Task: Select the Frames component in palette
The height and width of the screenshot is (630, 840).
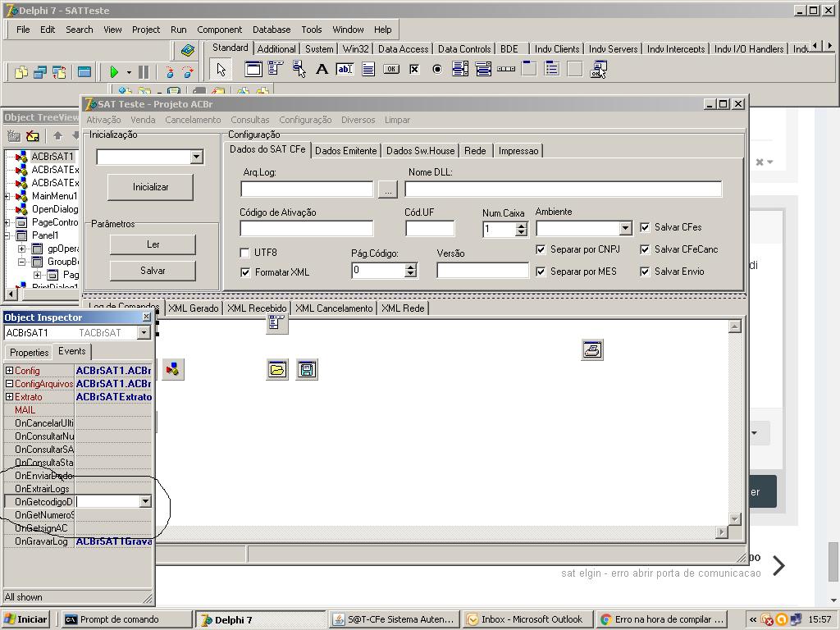Action: click(253, 69)
